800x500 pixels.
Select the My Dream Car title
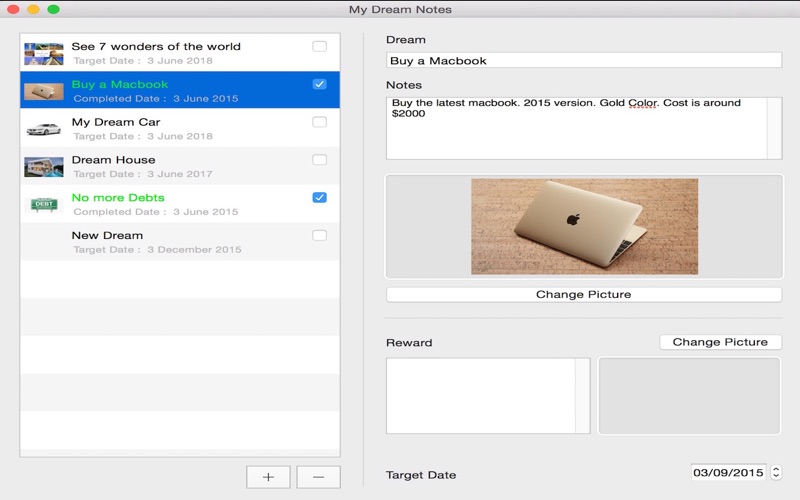tap(116, 122)
